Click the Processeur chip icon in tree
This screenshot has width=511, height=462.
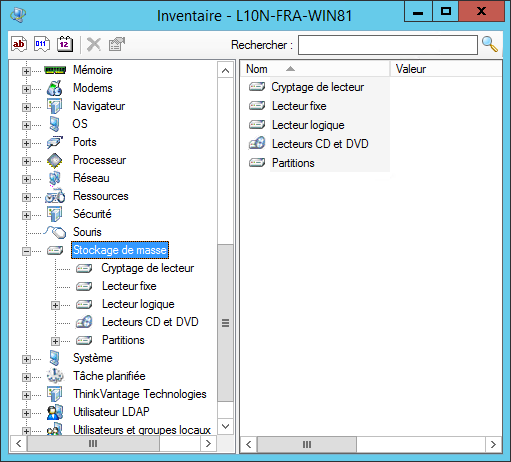coord(55,160)
